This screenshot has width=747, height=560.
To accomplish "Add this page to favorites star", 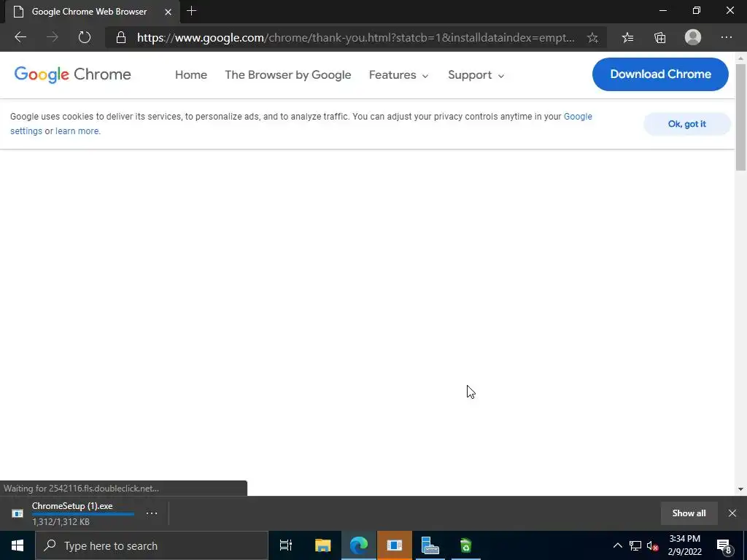I will coord(592,38).
